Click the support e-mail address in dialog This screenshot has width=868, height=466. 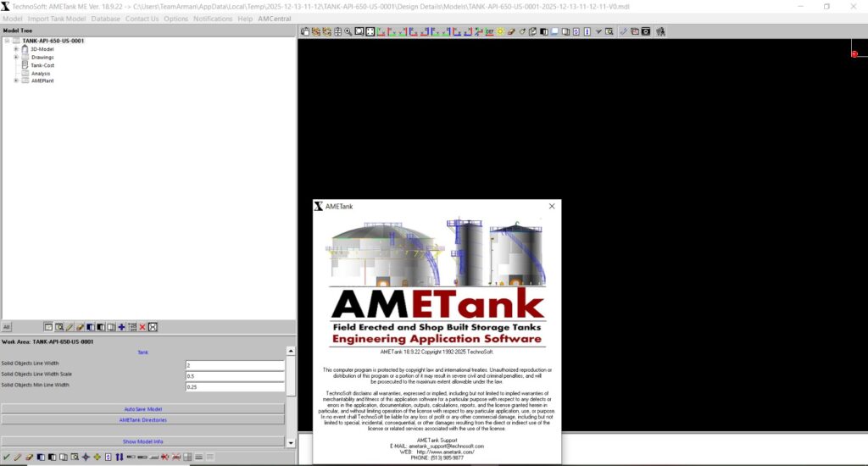(x=446, y=446)
